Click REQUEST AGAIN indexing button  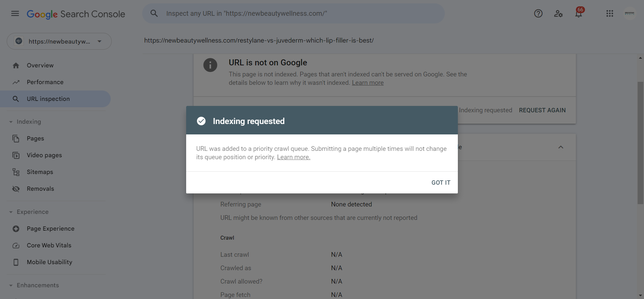click(x=542, y=110)
